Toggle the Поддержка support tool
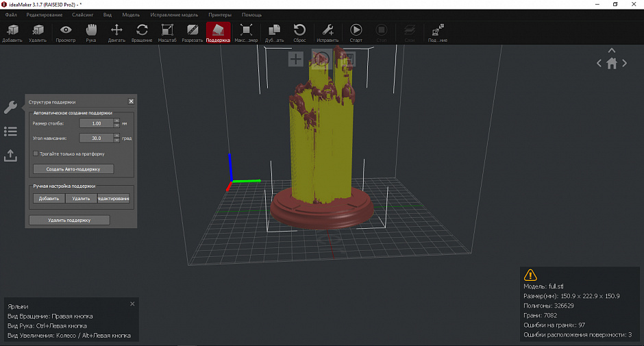 click(218, 33)
